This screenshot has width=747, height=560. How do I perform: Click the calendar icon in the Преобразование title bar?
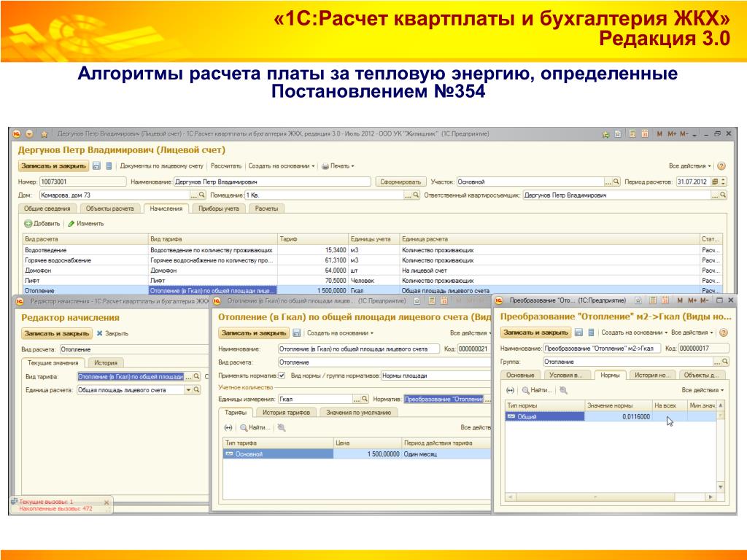tap(665, 300)
